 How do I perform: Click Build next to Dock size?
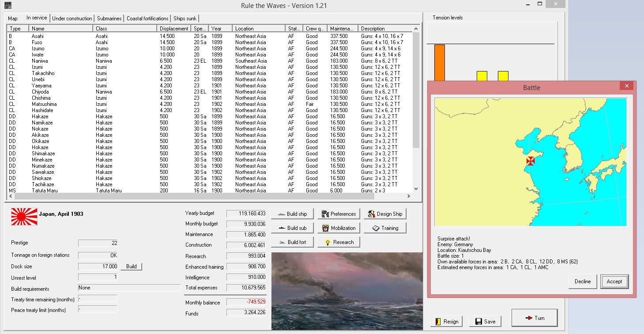coord(132,266)
